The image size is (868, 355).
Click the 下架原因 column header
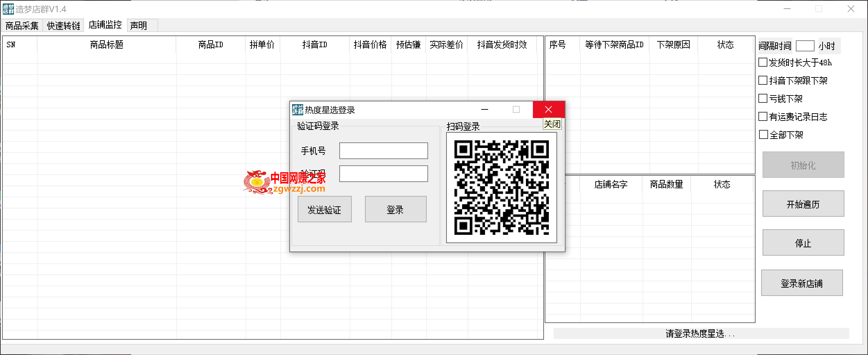click(x=673, y=45)
